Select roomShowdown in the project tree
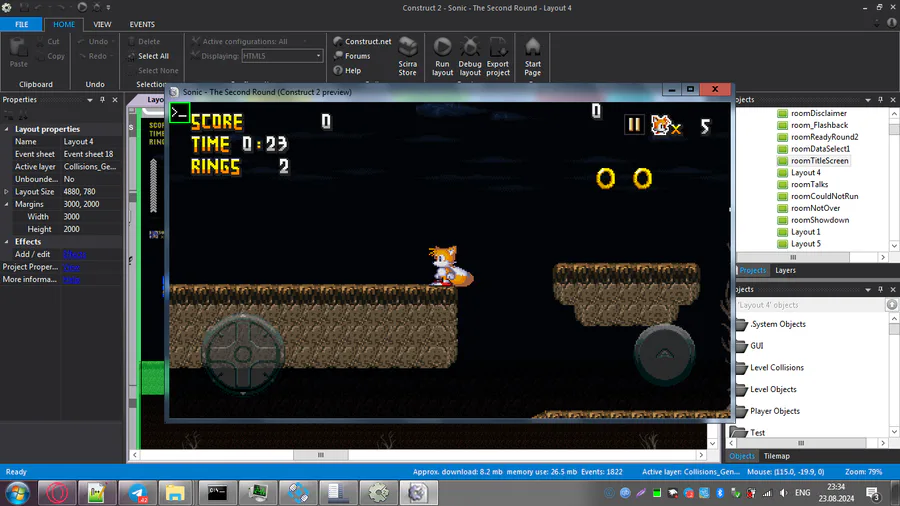The image size is (900, 506). 820,220
